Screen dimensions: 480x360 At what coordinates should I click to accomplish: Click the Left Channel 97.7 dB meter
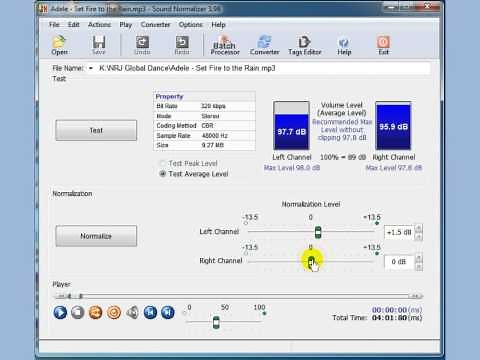[291, 126]
